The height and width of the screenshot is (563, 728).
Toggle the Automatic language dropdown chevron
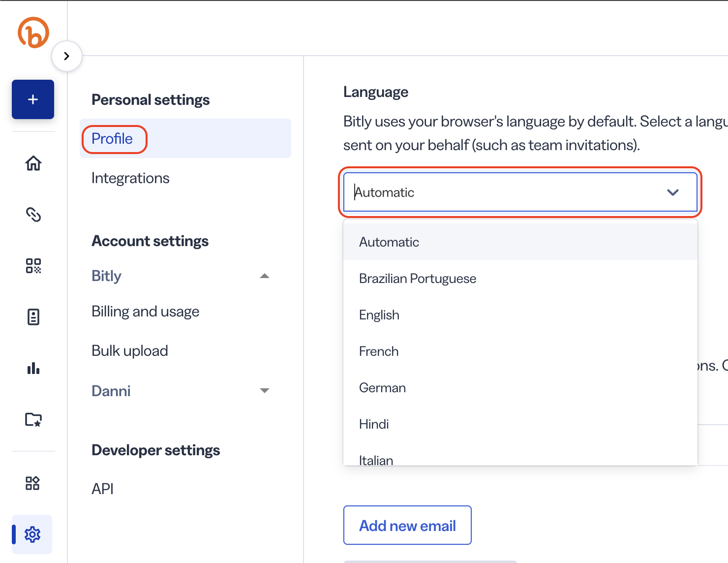point(673,192)
